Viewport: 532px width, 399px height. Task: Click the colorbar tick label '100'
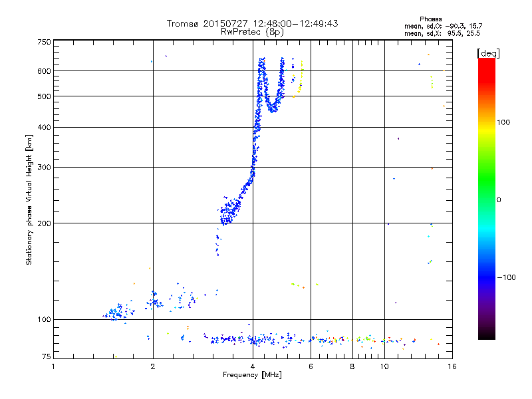coord(503,122)
